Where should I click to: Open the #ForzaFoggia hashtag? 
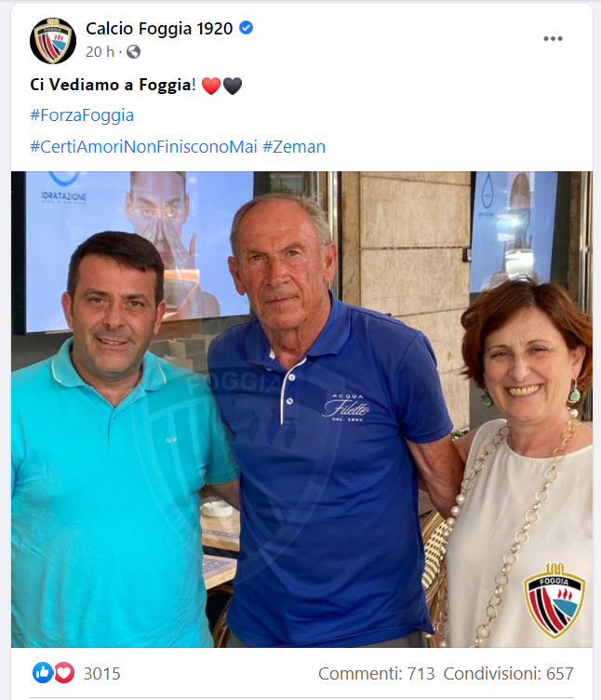(82, 115)
